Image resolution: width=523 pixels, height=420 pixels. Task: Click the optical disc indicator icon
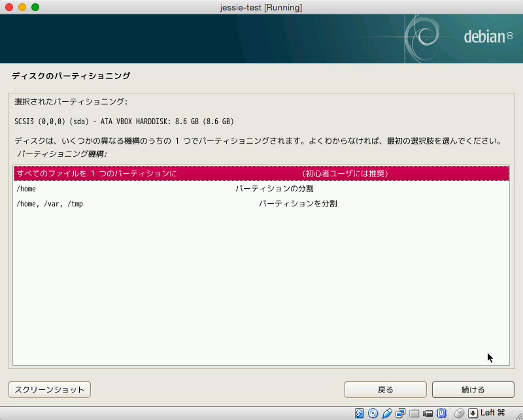[x=373, y=413]
